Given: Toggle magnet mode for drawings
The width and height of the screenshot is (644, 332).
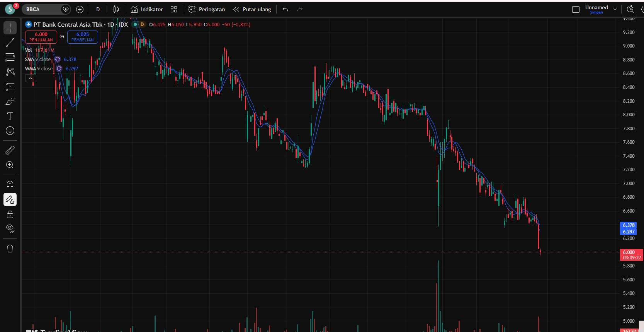Looking at the screenshot, I should tap(10, 184).
